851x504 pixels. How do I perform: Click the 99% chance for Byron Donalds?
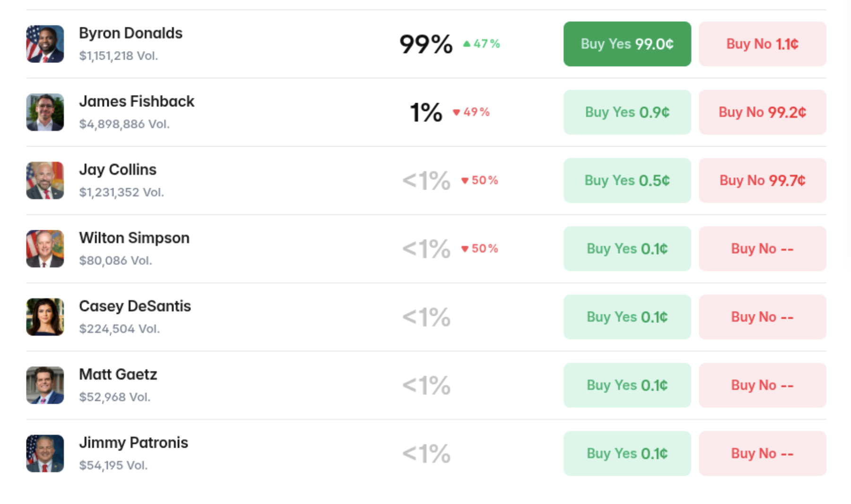pyautogui.click(x=426, y=44)
